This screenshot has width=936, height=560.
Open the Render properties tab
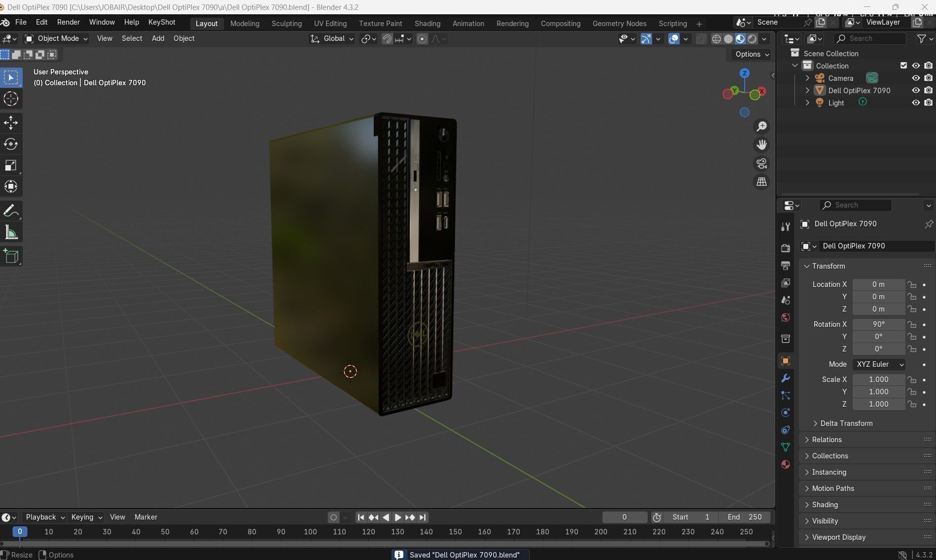786,248
